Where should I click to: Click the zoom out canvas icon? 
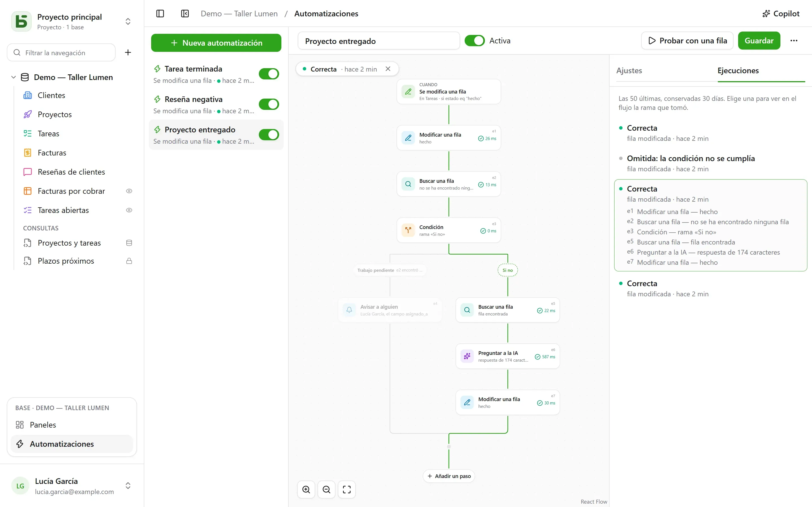pyautogui.click(x=326, y=490)
